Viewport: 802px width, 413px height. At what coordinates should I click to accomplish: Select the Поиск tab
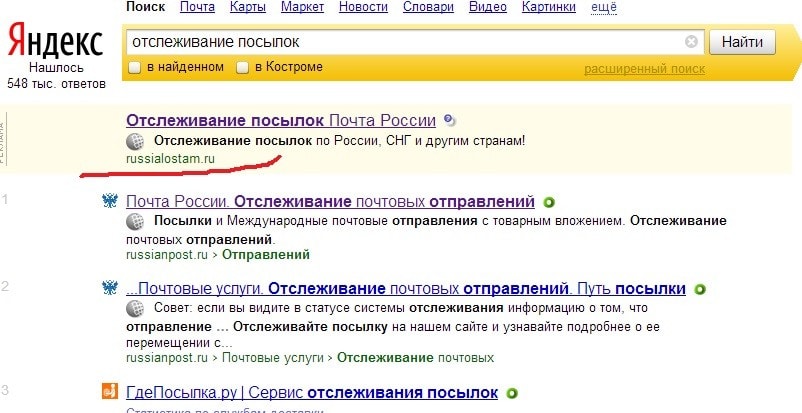(x=146, y=7)
